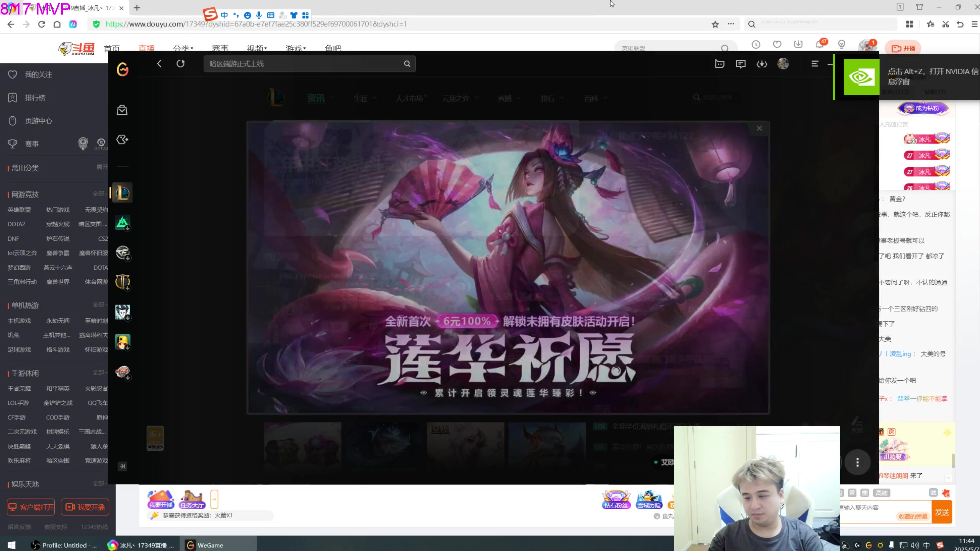Select the golden shield game icon
Screen dimensions: 980x551
(122, 282)
